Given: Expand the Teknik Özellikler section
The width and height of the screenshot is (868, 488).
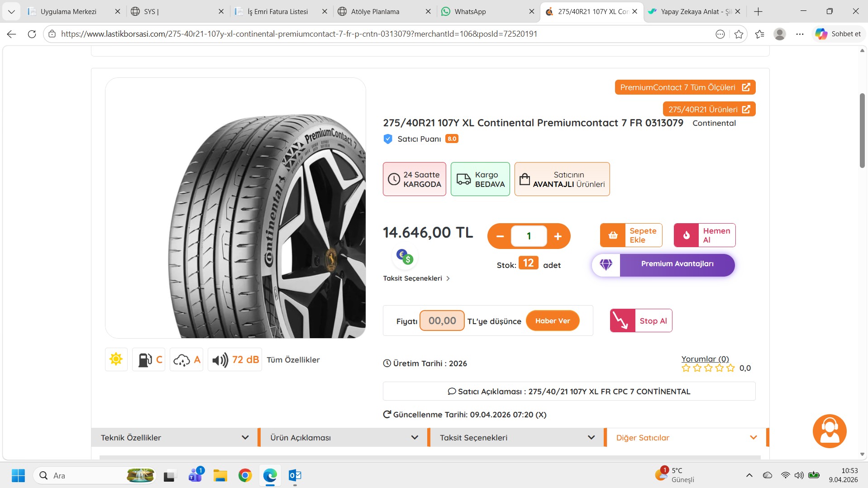Looking at the screenshot, I should (174, 438).
